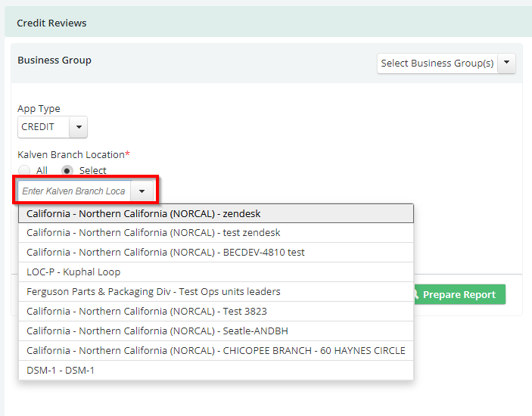Choose the Select radio button

[x=67, y=170]
